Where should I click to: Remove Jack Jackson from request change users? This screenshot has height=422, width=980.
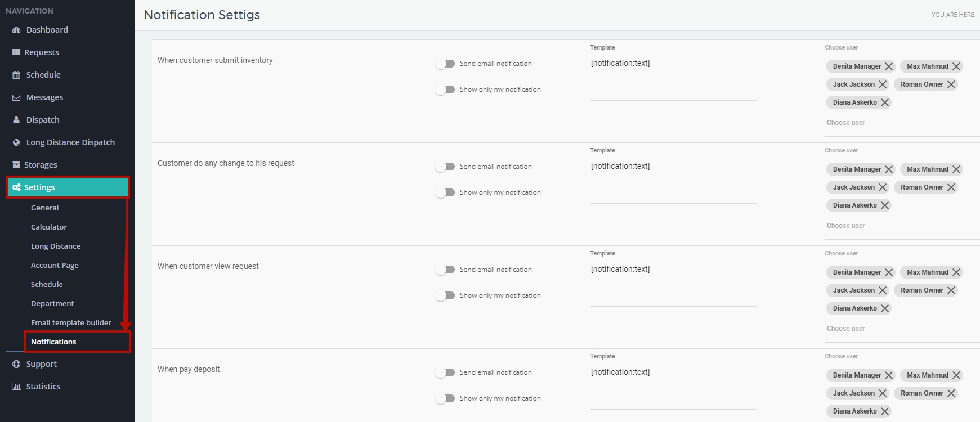[883, 187]
